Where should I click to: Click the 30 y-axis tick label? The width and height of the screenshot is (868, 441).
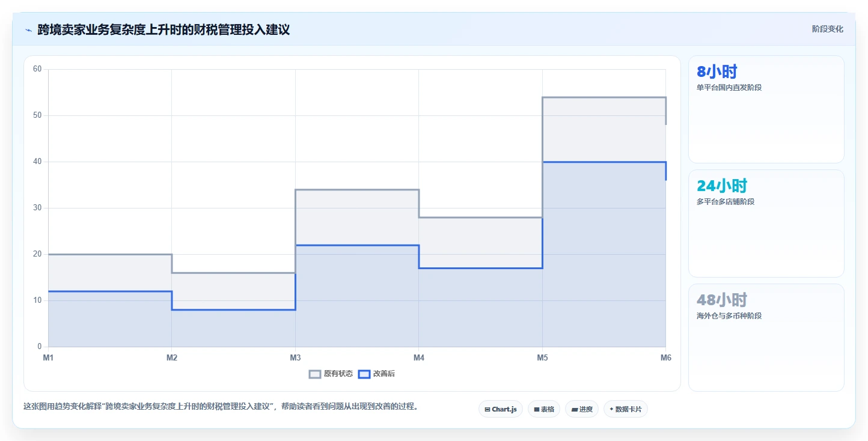click(37, 208)
